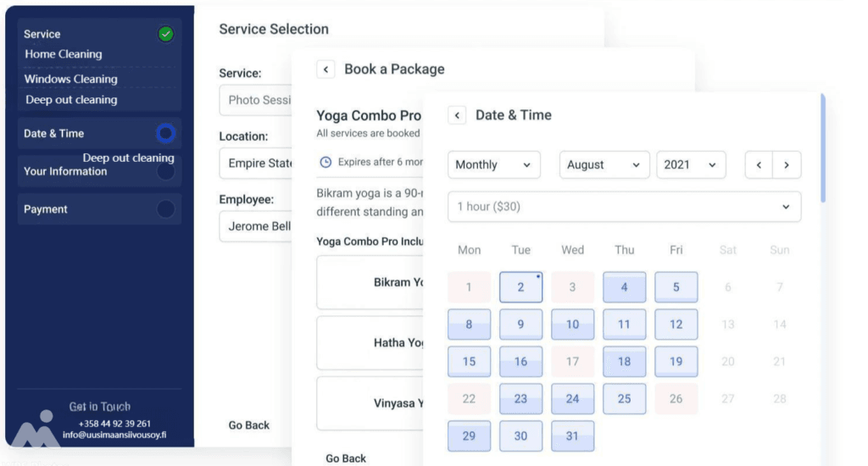Image resolution: width=868 pixels, height=466 pixels.
Task: Open the 2021 year dropdown
Action: point(691,165)
